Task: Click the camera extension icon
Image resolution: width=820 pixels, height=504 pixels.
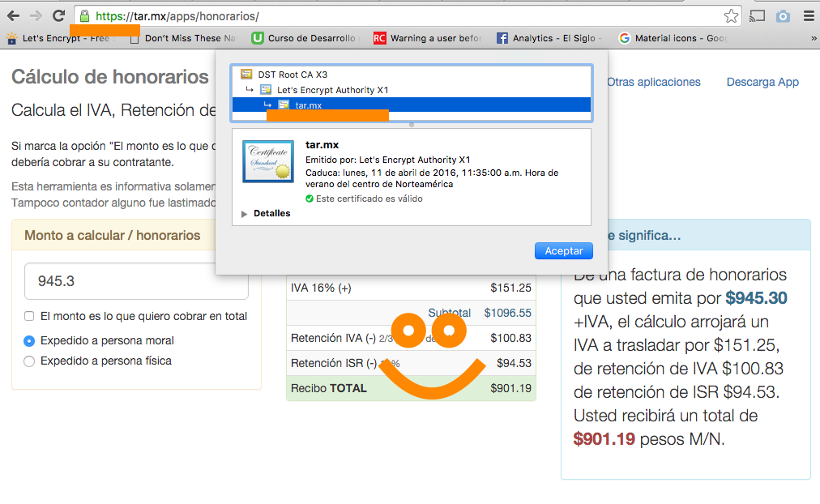Action: [783, 16]
